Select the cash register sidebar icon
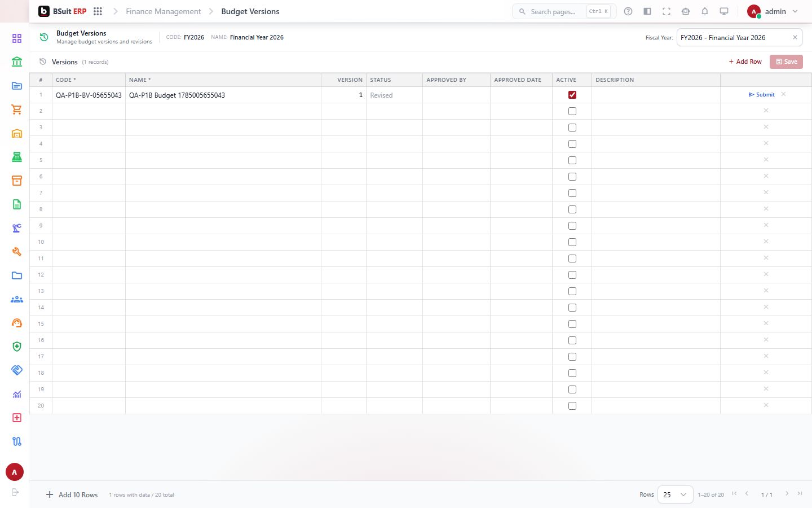 pyautogui.click(x=17, y=157)
